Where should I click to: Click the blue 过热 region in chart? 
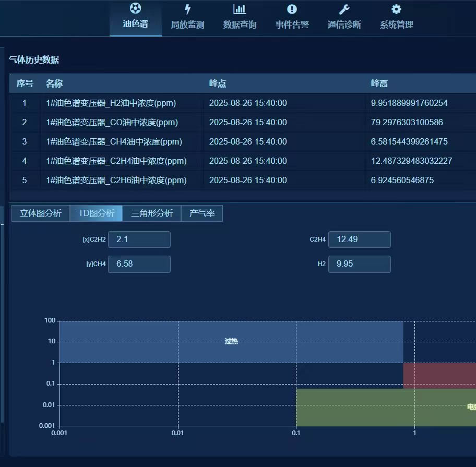pyautogui.click(x=231, y=342)
